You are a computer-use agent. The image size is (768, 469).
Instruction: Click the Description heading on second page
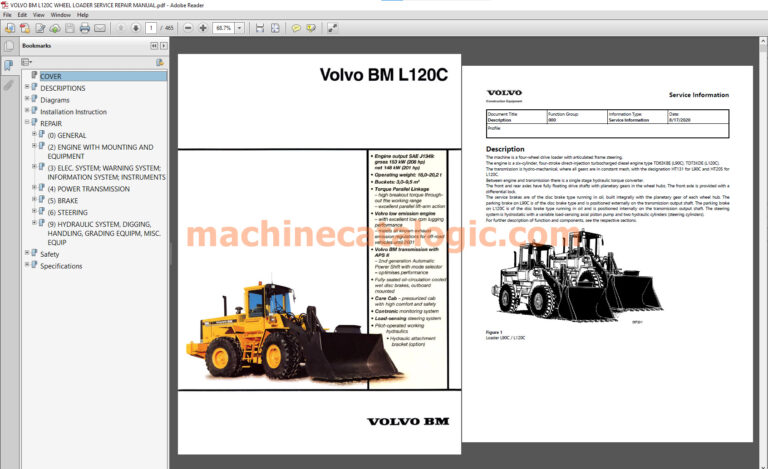tap(505, 149)
